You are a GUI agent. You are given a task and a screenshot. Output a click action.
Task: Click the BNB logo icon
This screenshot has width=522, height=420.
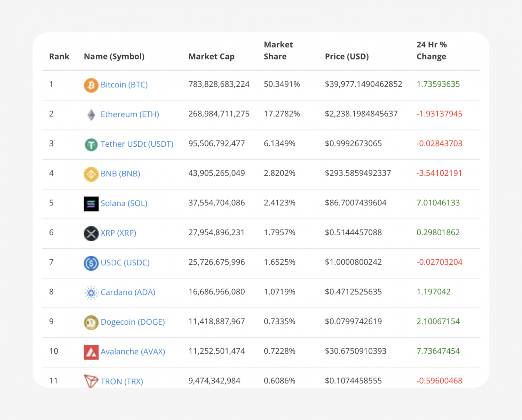[x=91, y=174]
